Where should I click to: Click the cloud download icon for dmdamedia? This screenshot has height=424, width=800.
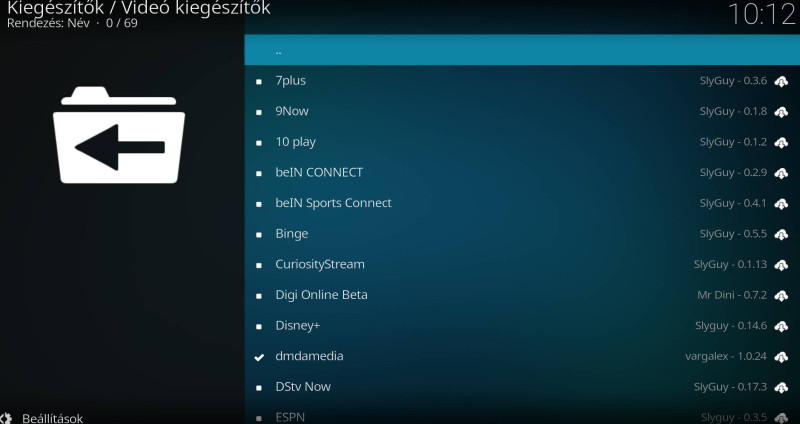781,357
